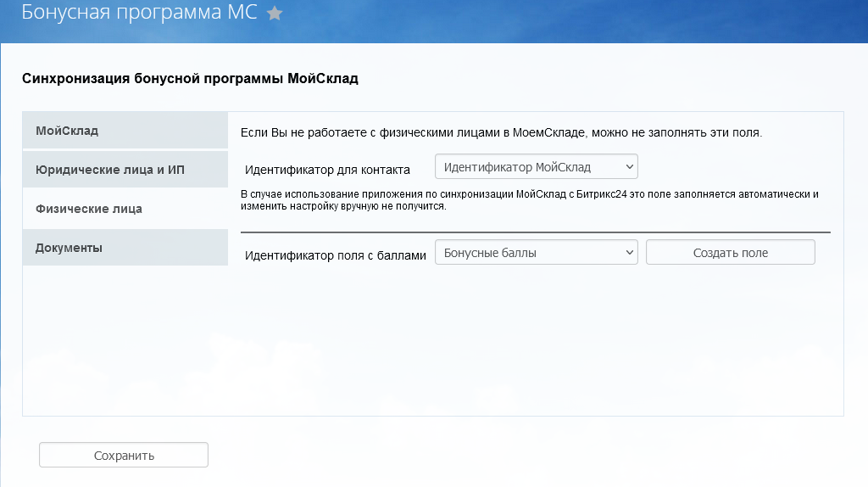Screen dimensions: 868x487
Task: Click the note about синхронизации МойСклад с Битрикс24
Action: 529,199
